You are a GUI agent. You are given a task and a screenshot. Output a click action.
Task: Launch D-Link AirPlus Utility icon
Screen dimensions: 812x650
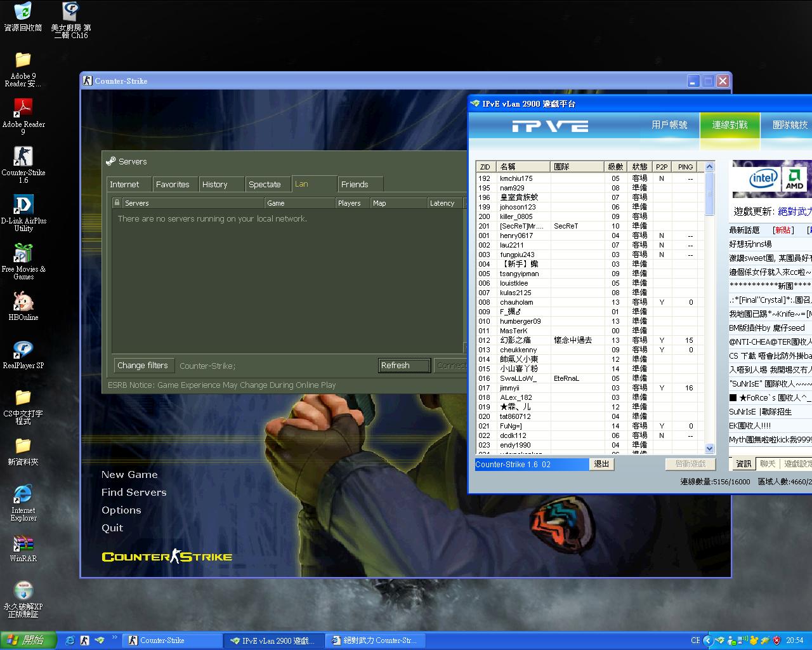click(23, 206)
